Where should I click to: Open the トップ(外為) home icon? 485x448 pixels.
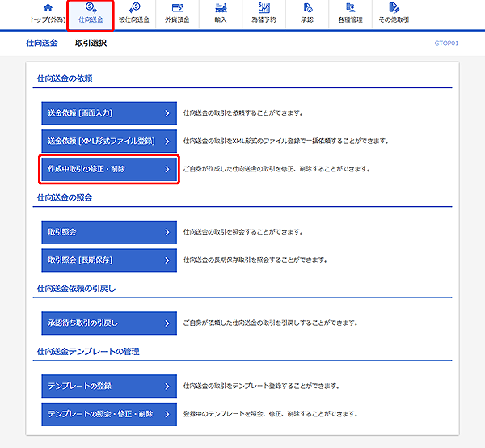pos(48,7)
